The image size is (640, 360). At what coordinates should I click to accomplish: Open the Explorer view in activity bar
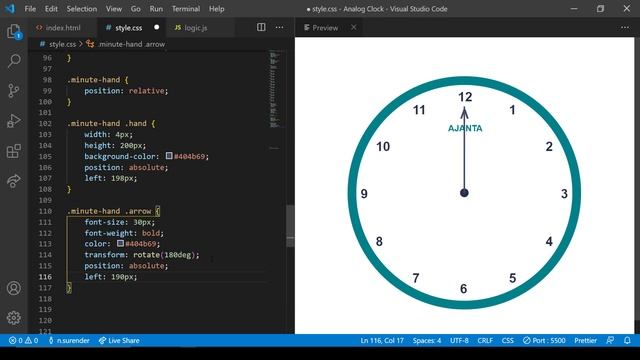[13, 31]
